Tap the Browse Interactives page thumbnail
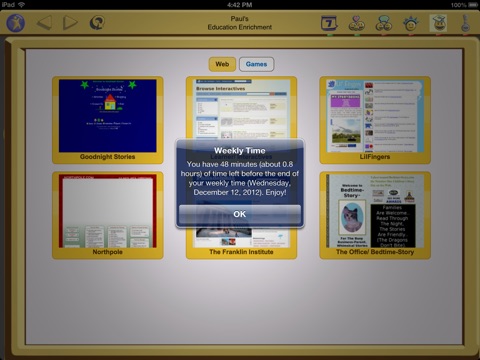Viewport: 480px width, 360px height. 241,108
